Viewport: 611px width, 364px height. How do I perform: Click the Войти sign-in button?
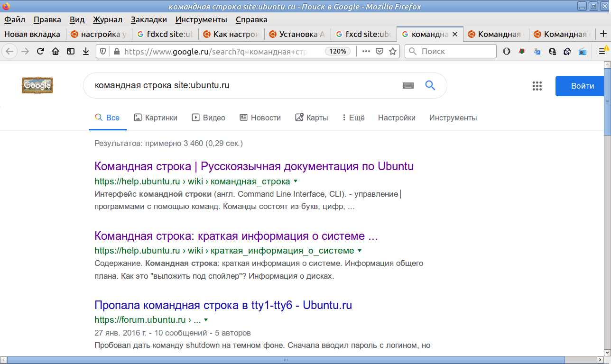pos(582,86)
